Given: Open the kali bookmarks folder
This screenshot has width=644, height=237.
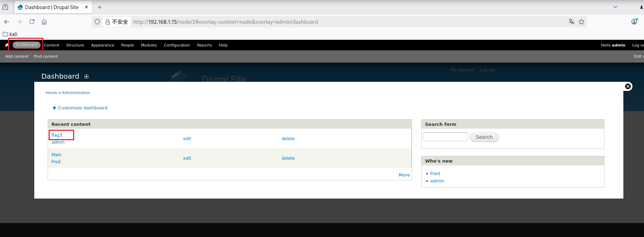Looking at the screenshot, I should [10, 34].
